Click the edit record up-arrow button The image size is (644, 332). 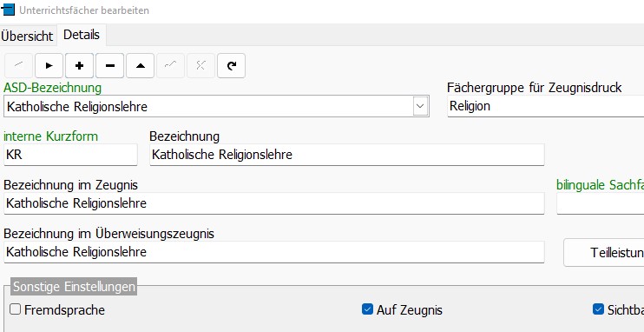coord(140,65)
